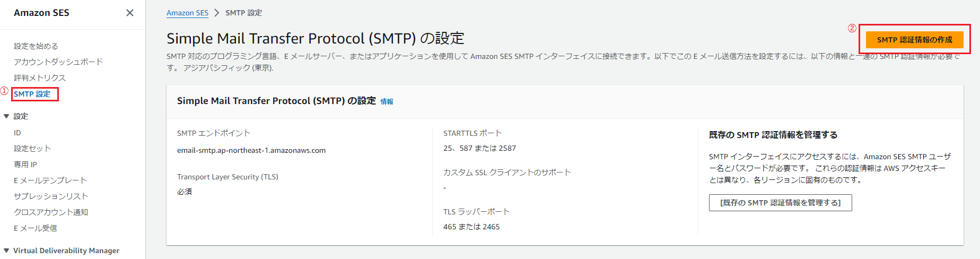Screen dimensions: 980x259
Task: Open E メール受信 in sidebar
Action: 36,228
